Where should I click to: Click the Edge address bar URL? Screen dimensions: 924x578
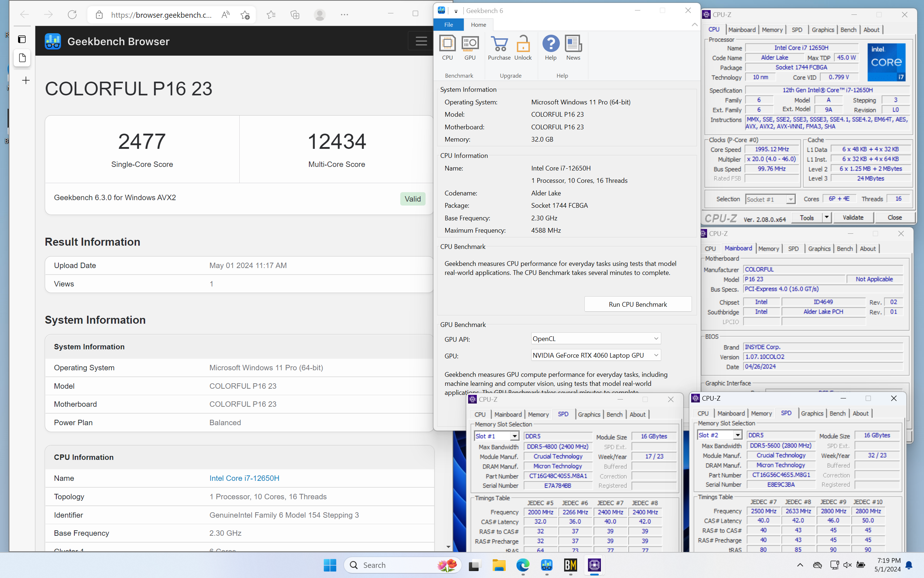point(161,14)
